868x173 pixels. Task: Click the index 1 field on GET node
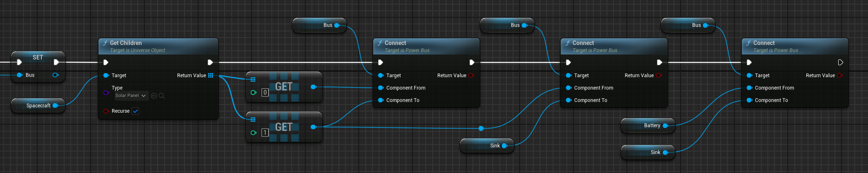coord(265,133)
